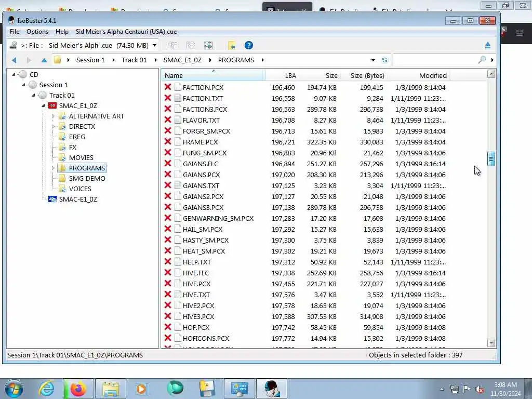
Task: Open the blue help question-mark icon
Action: pyautogui.click(x=249, y=45)
